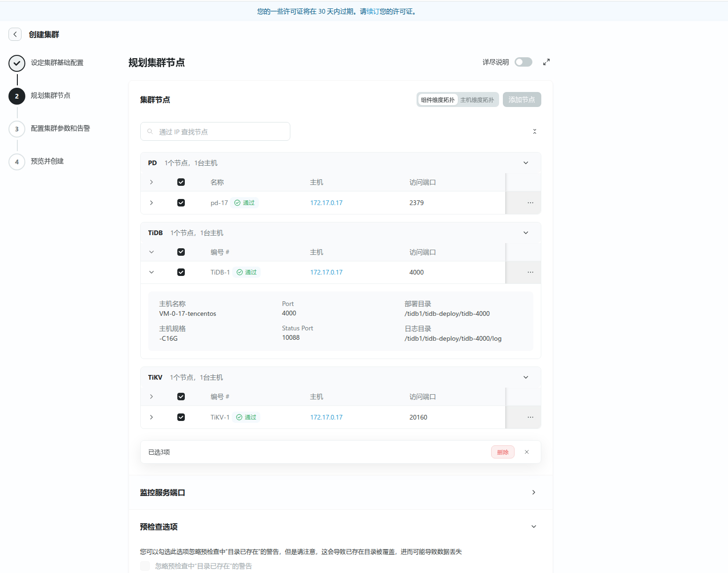Viewport: 728px width, 573px height.
Task: Go to 预览并创建 step
Action: tap(47, 161)
